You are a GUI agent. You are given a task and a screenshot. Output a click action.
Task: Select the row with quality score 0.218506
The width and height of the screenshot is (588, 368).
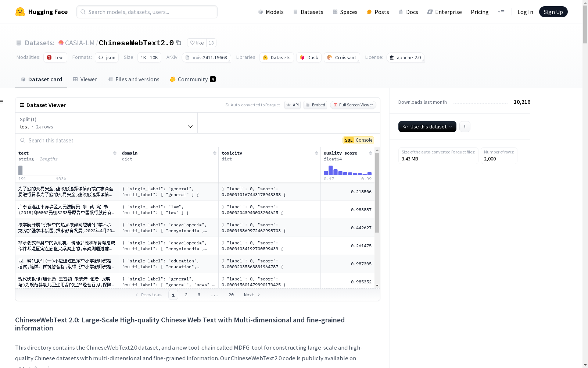195,192
